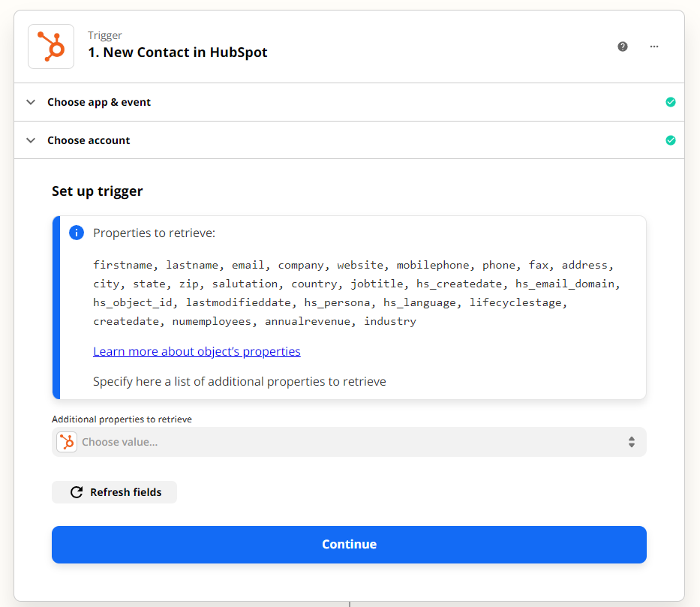The height and width of the screenshot is (607, 700).
Task: Follow the Learn more about object's properties link
Action: pyautogui.click(x=197, y=351)
